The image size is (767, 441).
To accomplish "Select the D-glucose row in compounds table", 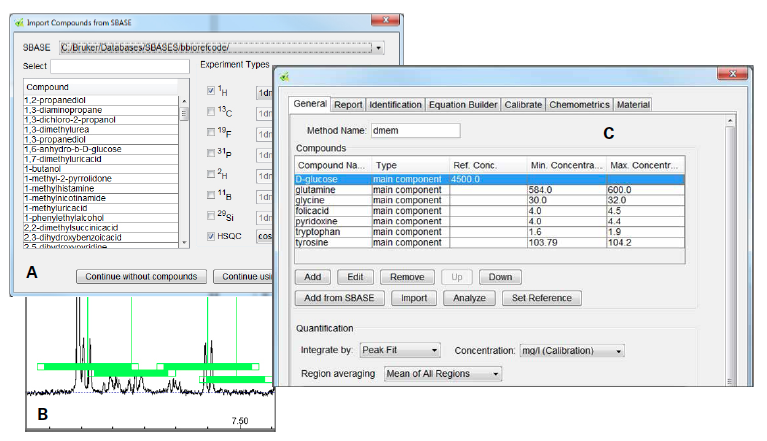I will [489, 179].
